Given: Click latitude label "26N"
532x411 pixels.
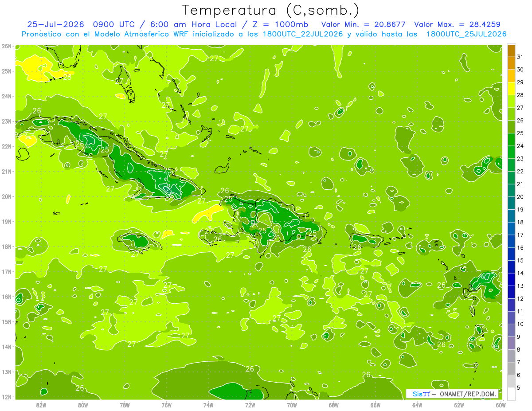Looking at the screenshot, I should 6,46.
